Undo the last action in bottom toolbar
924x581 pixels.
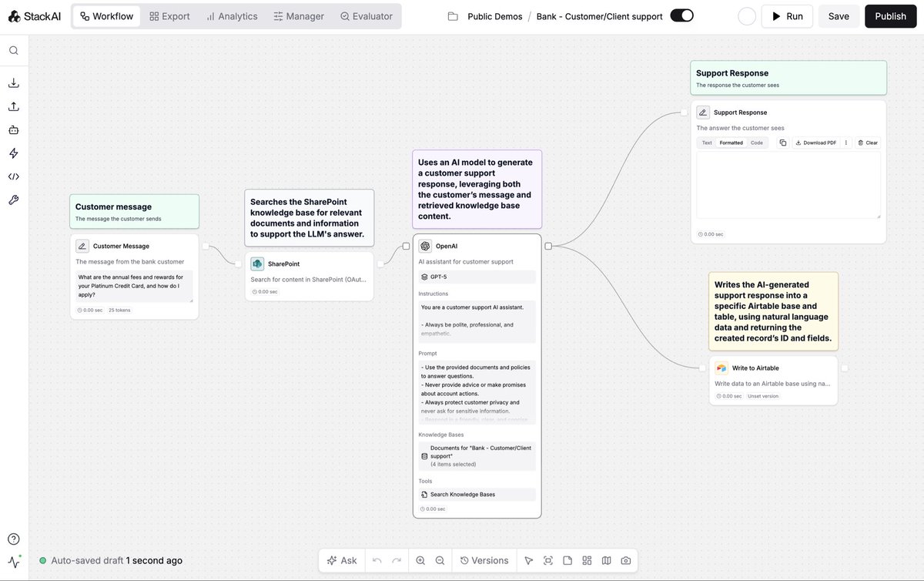click(x=377, y=560)
